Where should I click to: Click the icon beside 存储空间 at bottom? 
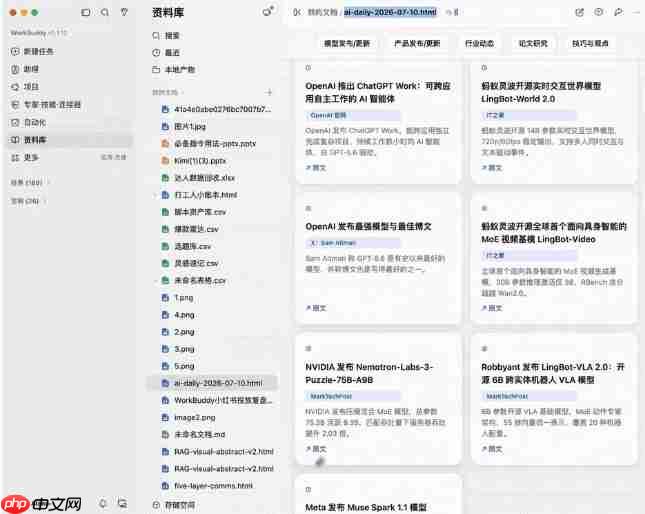(x=156, y=505)
